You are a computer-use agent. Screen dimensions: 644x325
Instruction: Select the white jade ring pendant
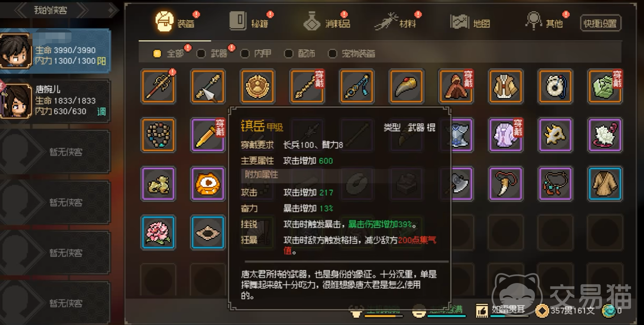pyautogui.click(x=555, y=86)
